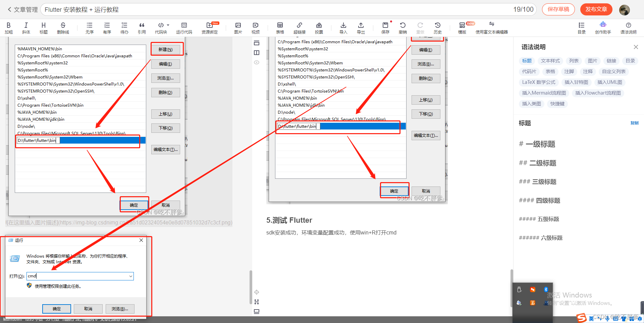Open the 模版 templates icon
Image resolution: width=644 pixels, height=323 pixels.
coord(462,28)
